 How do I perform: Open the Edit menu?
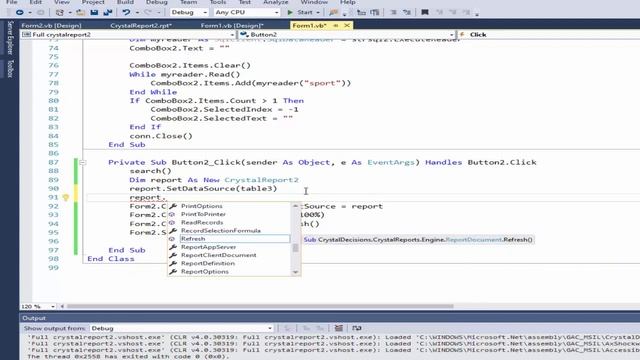pyautogui.click(x=36, y=2)
